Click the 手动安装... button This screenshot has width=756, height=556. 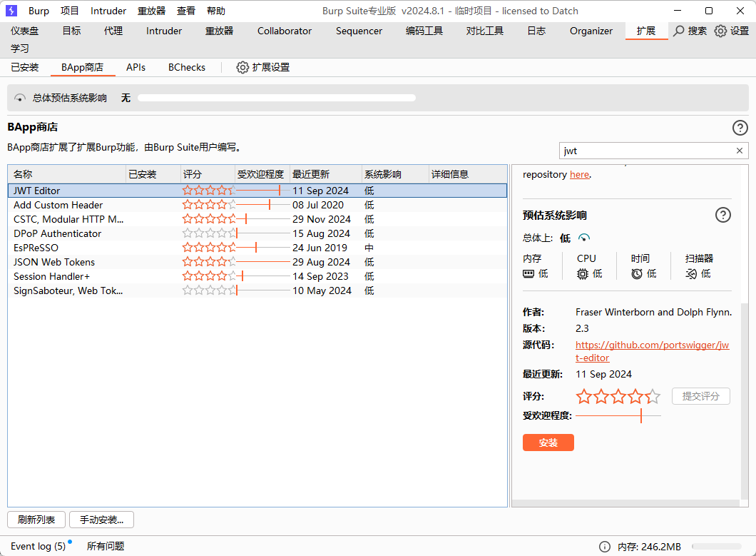tap(101, 520)
